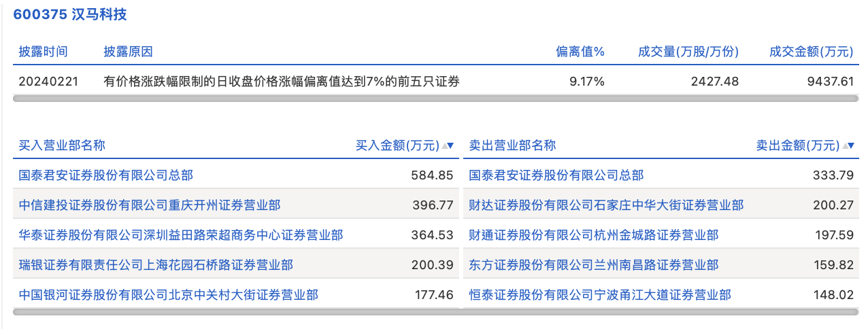This screenshot has width=868, height=329.
Task: Click descending sort arrow for 买入金额
Action: [450, 145]
